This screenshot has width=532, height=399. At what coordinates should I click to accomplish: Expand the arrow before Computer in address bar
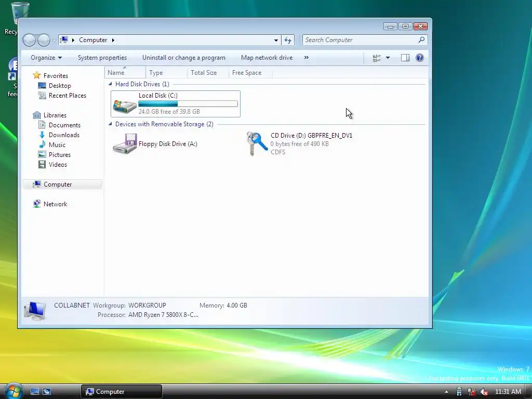click(x=73, y=40)
